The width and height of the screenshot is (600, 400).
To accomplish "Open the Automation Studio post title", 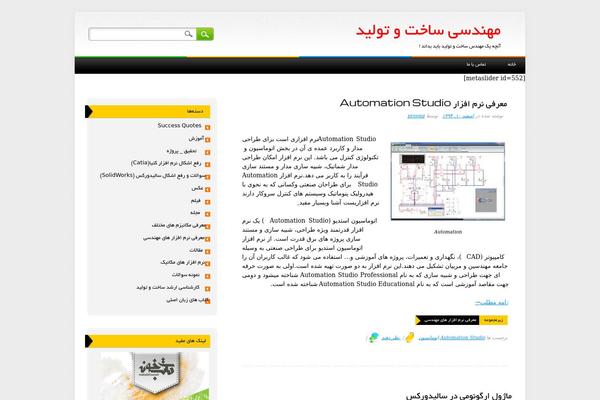I will [423, 103].
